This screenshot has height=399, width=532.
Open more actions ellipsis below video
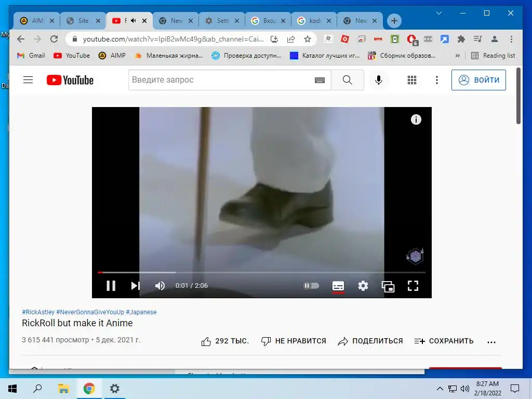(491, 342)
